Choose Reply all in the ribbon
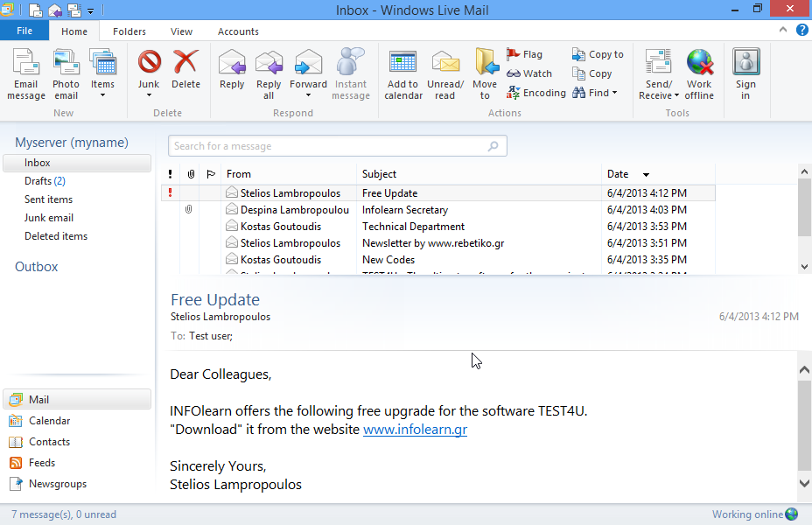Viewport: 812px width, 525px height. 269,74
